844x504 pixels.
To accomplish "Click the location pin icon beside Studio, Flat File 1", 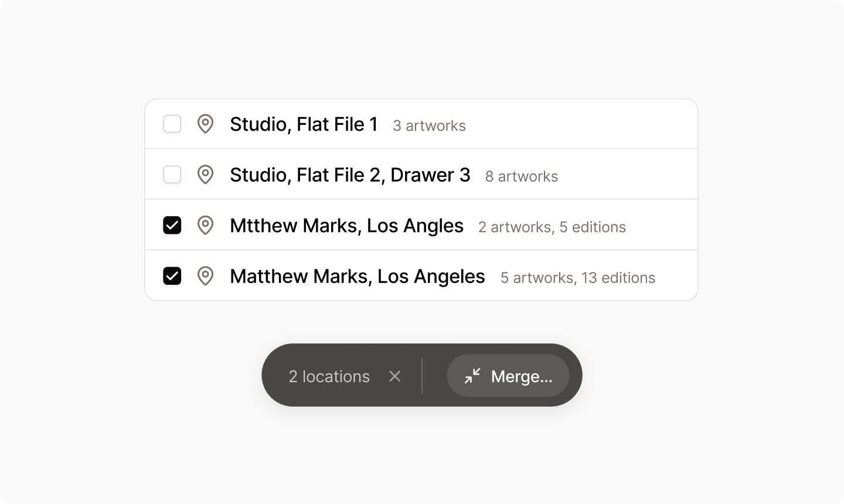I will point(206,124).
